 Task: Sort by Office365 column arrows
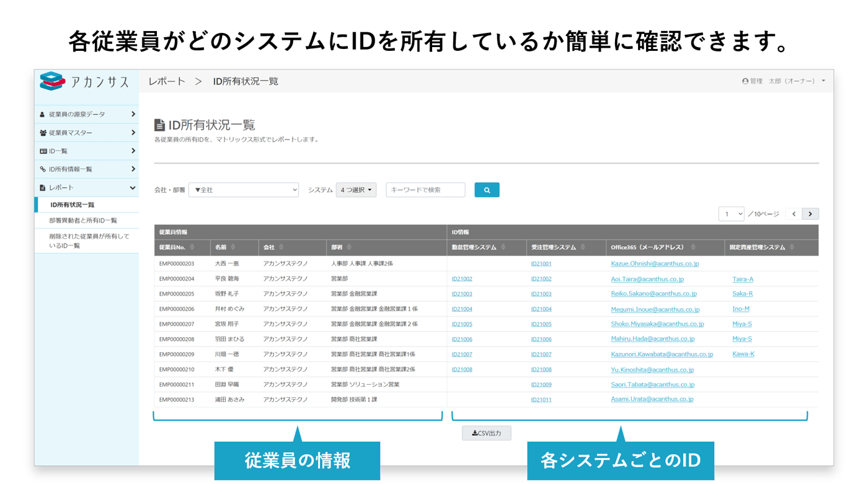pos(693,247)
